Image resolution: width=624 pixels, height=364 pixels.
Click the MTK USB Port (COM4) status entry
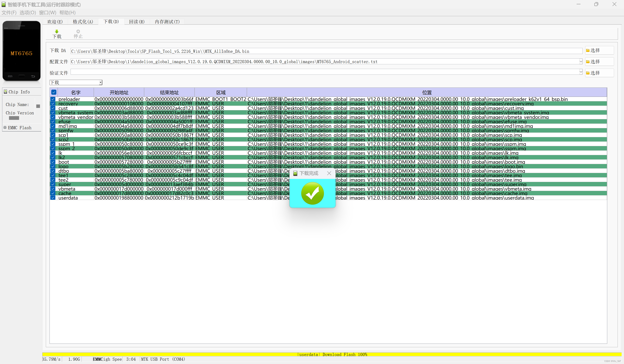pyautogui.click(x=163, y=359)
